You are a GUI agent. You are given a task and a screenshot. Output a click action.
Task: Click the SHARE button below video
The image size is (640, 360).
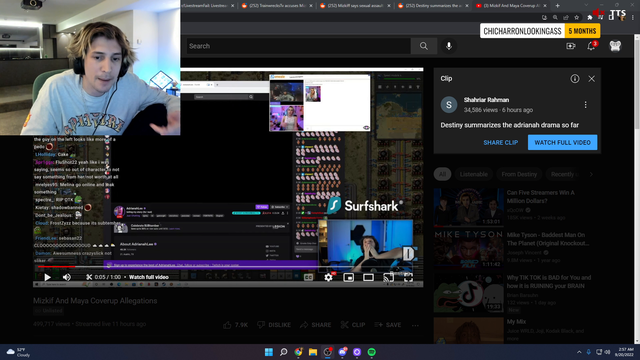tap(315, 325)
